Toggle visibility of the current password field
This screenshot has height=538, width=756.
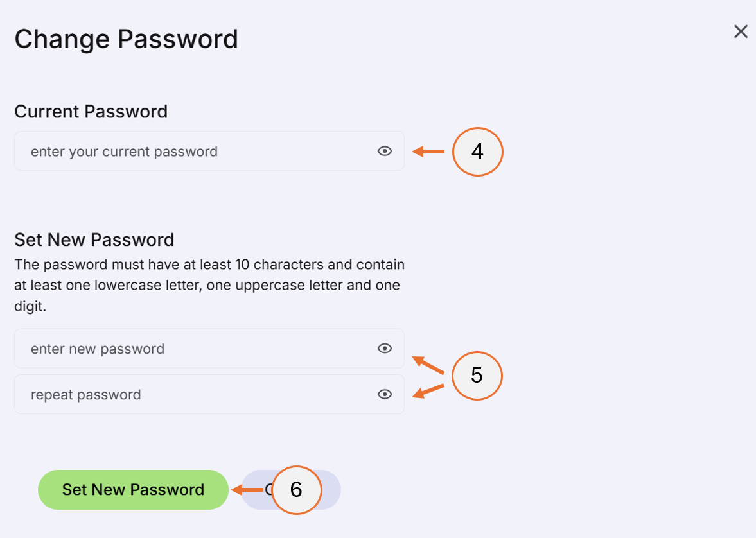[x=384, y=150]
